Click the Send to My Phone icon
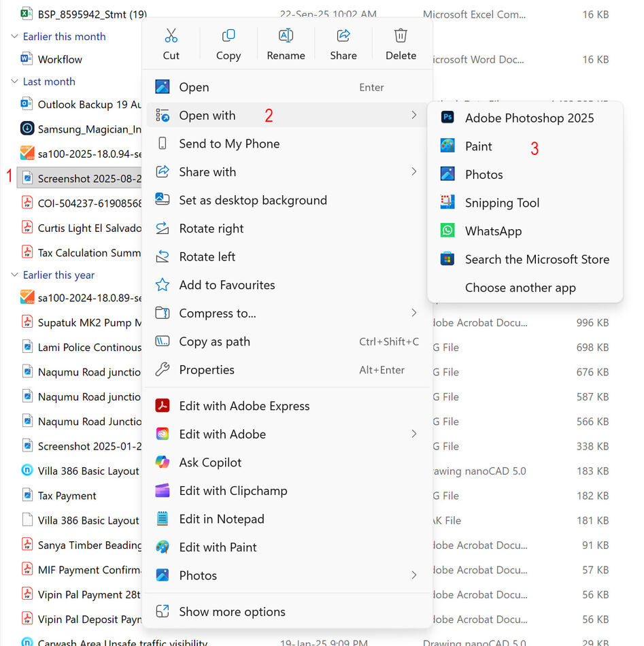Viewport: 644px width, 646px height. tap(163, 143)
